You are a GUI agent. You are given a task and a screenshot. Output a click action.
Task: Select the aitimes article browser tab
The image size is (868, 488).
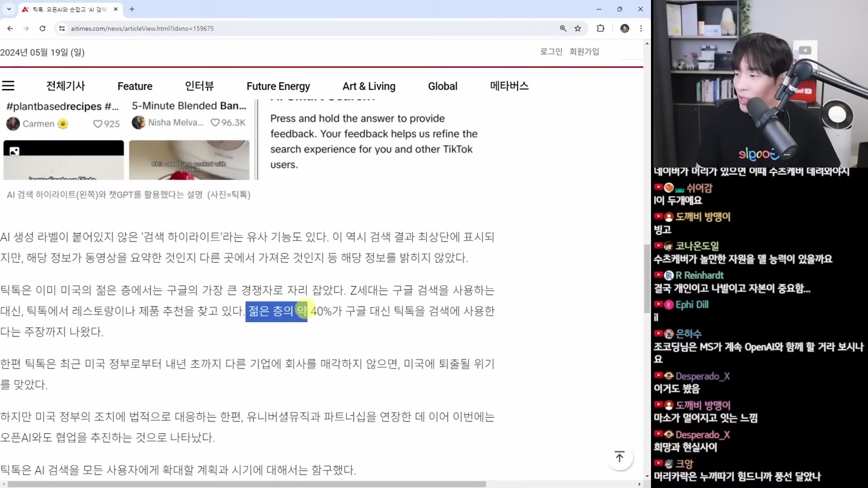(x=70, y=9)
